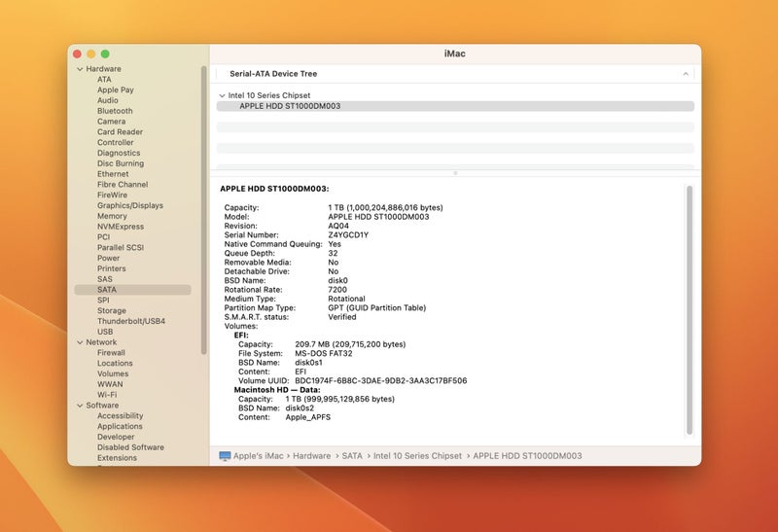Select PCI in the sidebar
Screen dimensions: 778x532
point(104,237)
